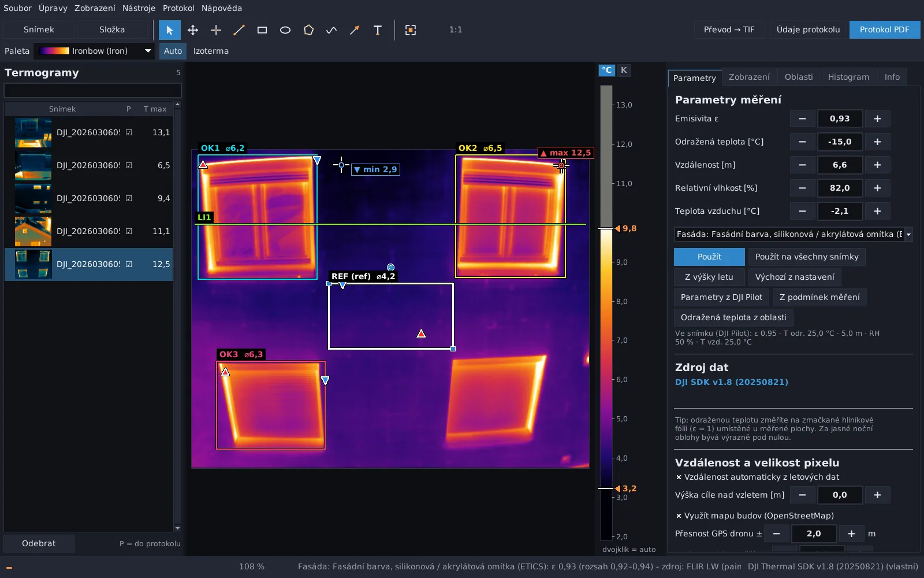
Task: Click the Izoterma button
Action: 211,51
